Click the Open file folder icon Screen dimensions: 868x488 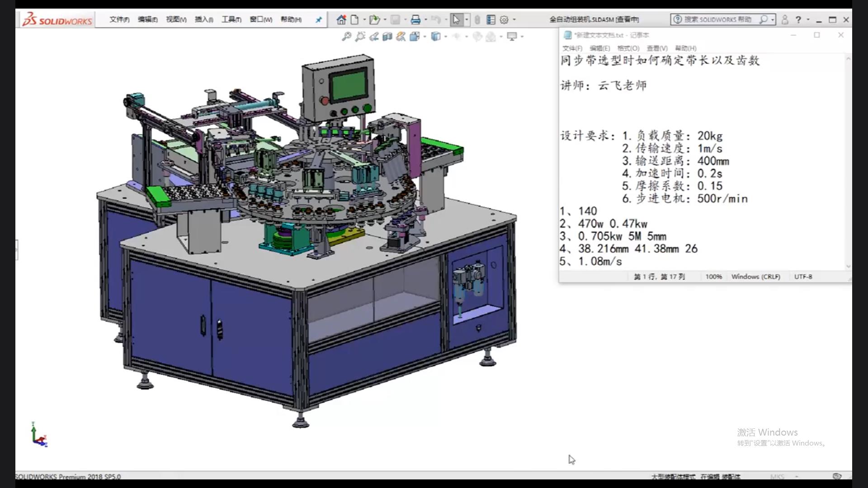click(374, 19)
